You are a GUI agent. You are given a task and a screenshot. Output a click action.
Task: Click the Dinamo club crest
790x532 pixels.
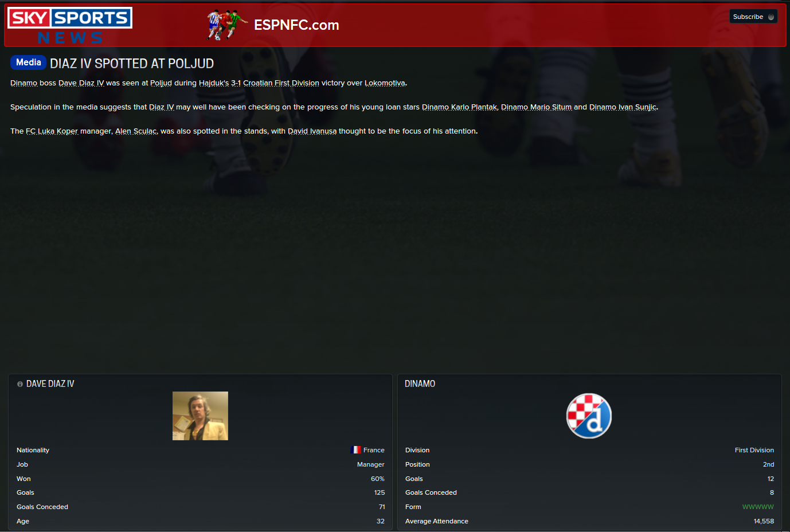589,416
